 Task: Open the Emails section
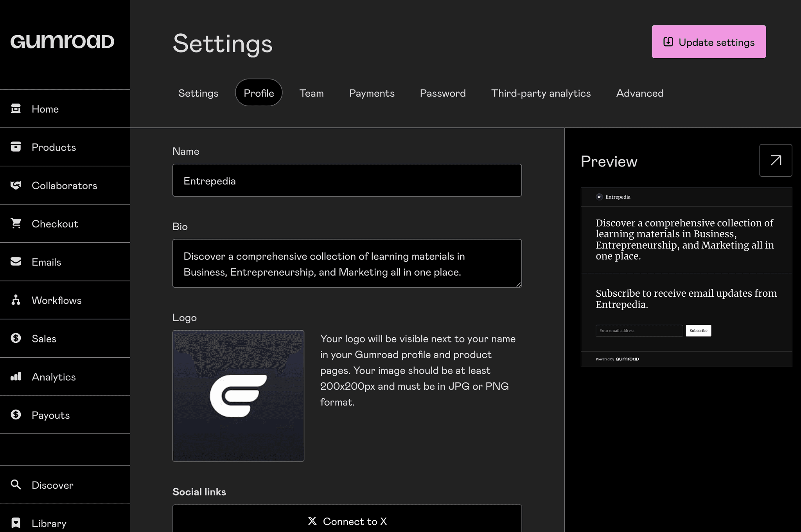(x=46, y=262)
